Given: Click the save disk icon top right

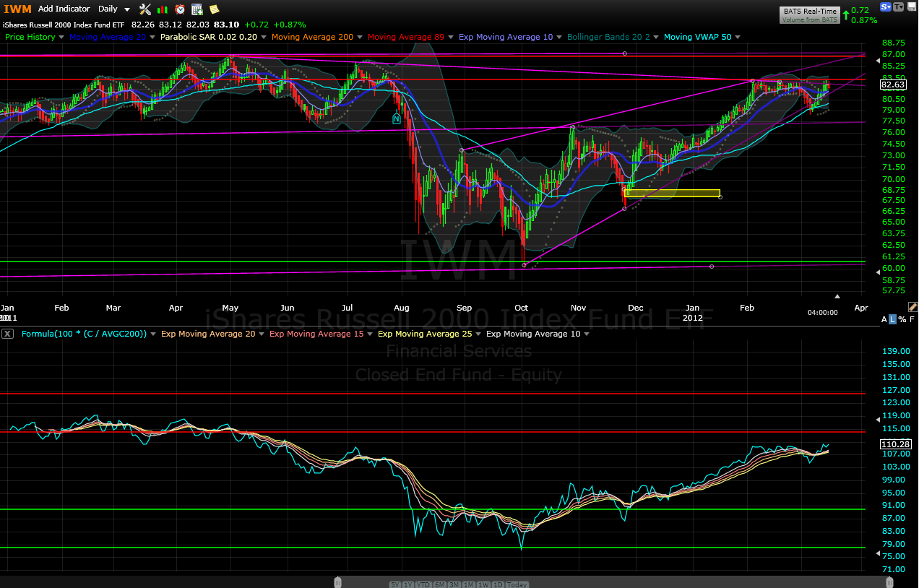Looking at the screenshot, I should [x=912, y=7].
